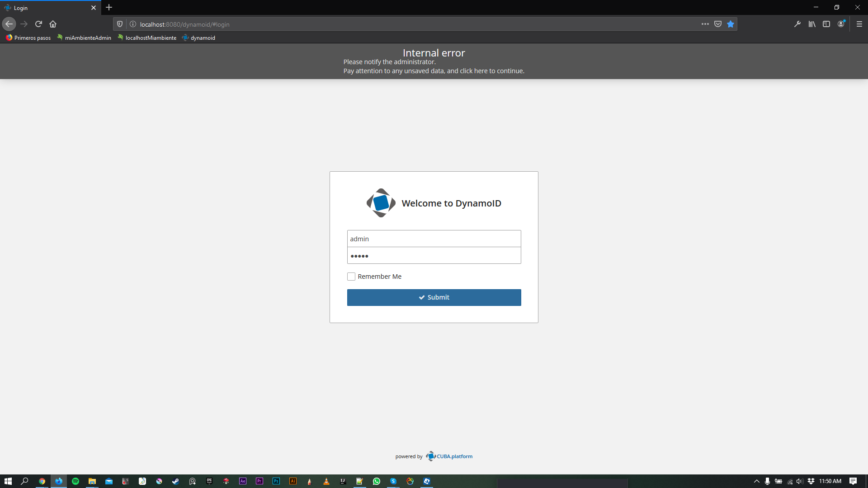
Task: Open VLC media player from taskbar
Action: [326, 481]
